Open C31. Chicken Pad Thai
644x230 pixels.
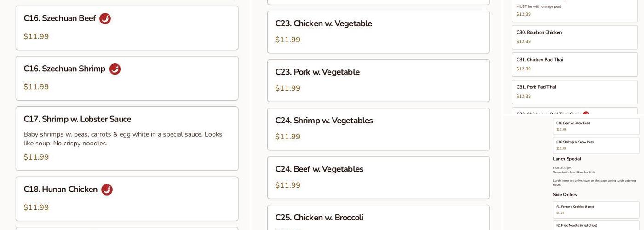tap(575, 64)
